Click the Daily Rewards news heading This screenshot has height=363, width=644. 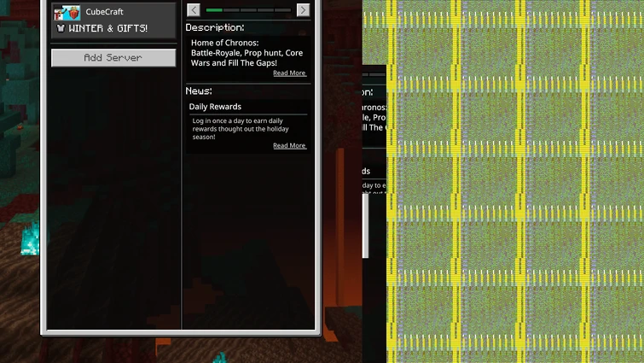point(215,107)
